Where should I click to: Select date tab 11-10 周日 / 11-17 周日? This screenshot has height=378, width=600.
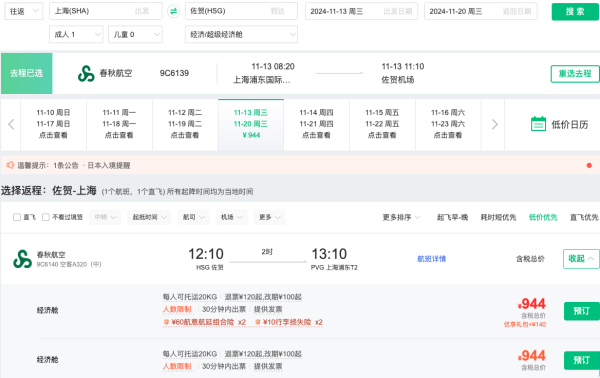click(53, 124)
